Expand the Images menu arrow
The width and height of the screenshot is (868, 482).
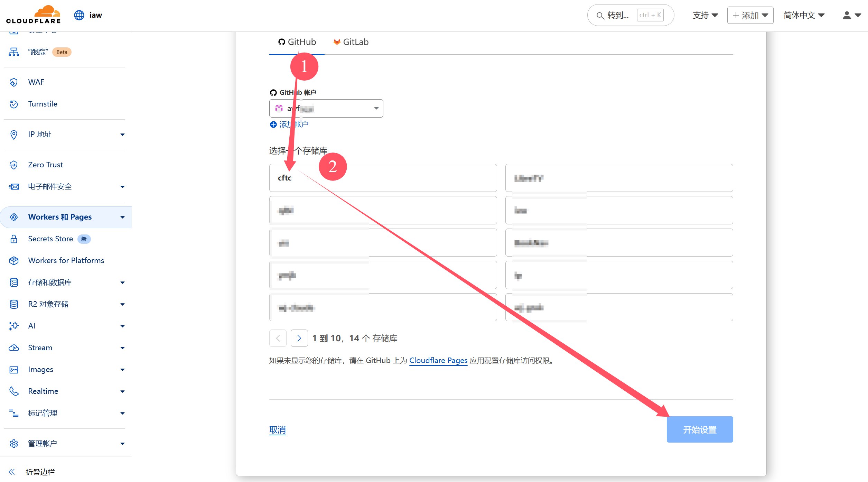(x=122, y=370)
